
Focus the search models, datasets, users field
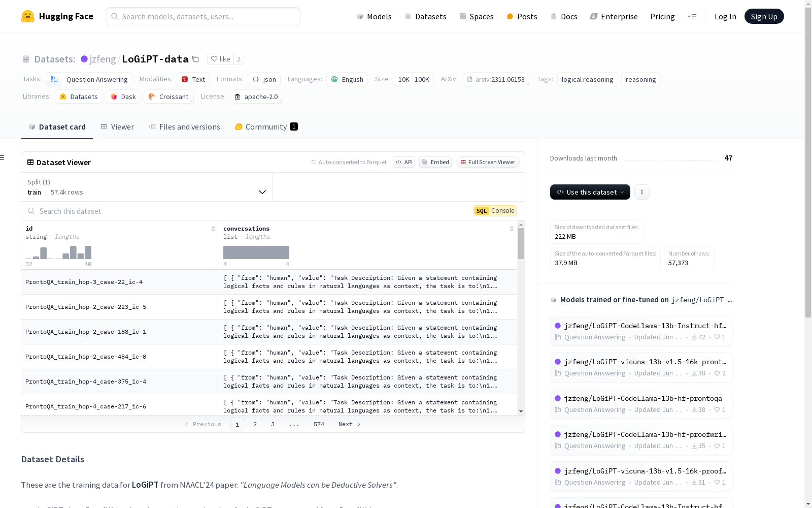[203, 16]
